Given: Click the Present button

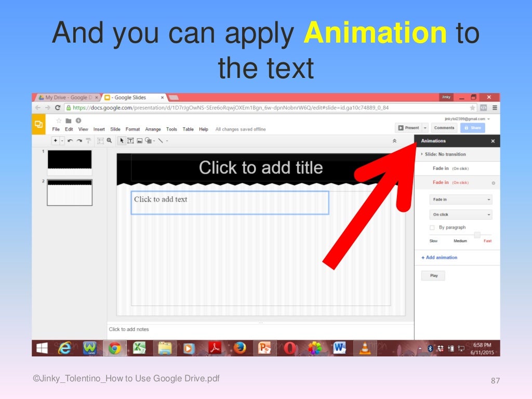Looking at the screenshot, I should point(408,128).
